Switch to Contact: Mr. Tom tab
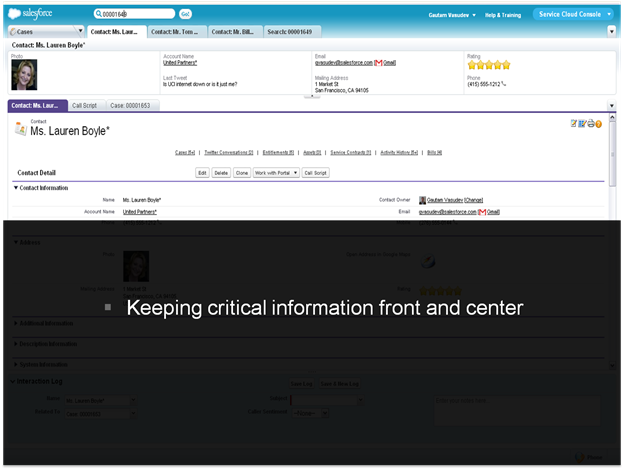Image resolution: width=624 pixels, height=470 pixels. [x=175, y=31]
